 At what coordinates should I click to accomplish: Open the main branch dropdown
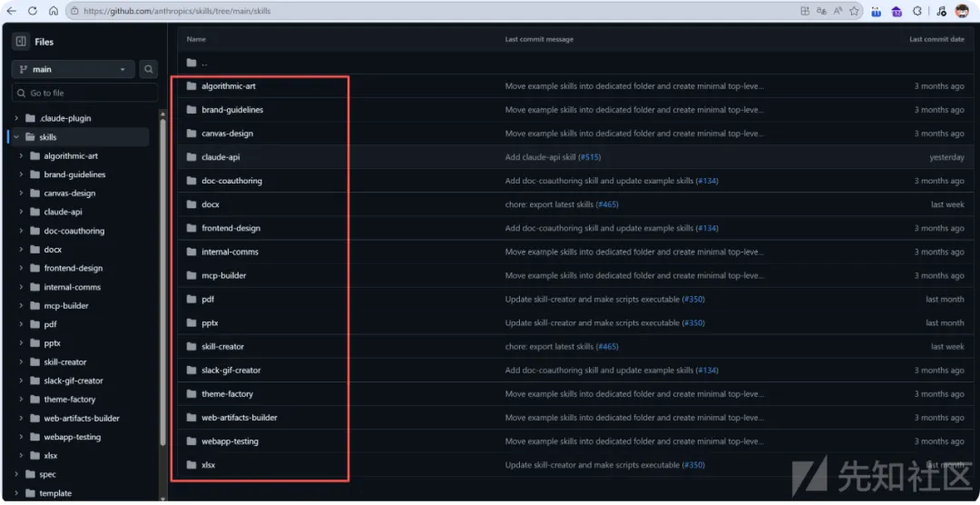point(73,69)
